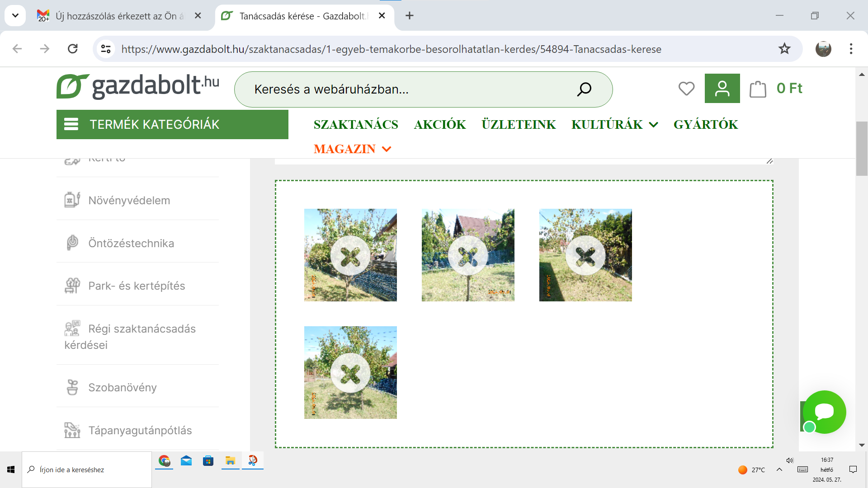
Task: Open the Öntözéstechnika category link
Action: coord(131,244)
